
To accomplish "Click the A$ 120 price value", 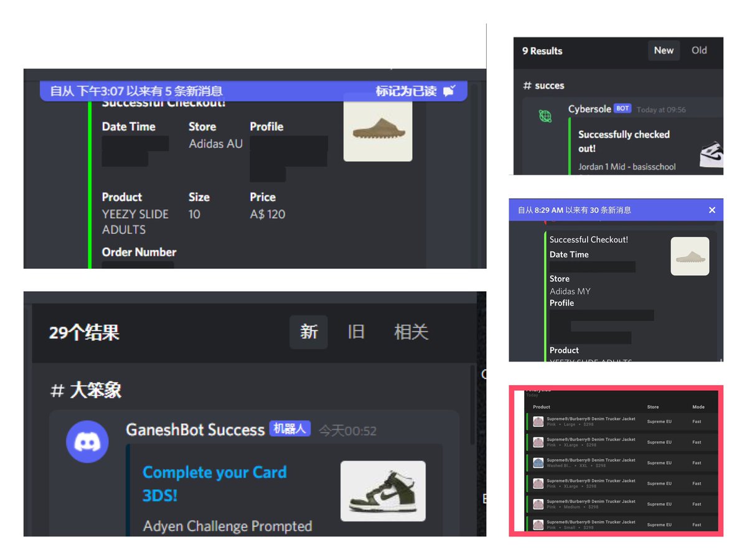I will (x=268, y=214).
